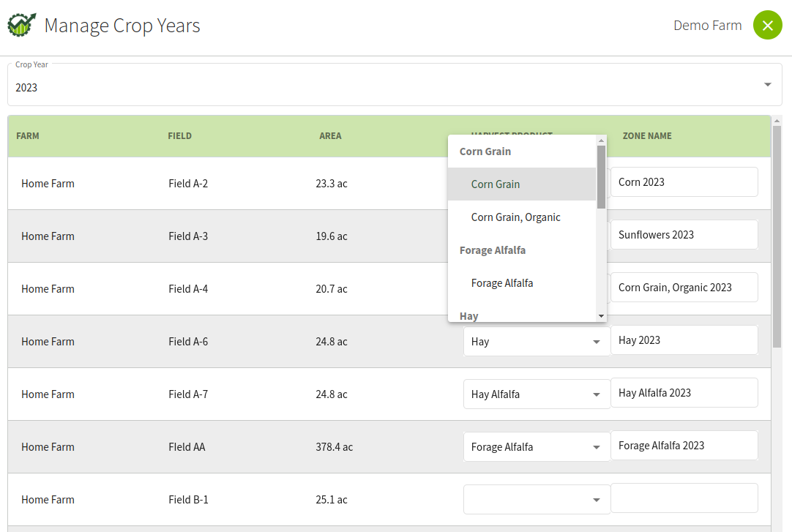Edit the Forage Alfalfa 2023 zone name

click(684, 445)
